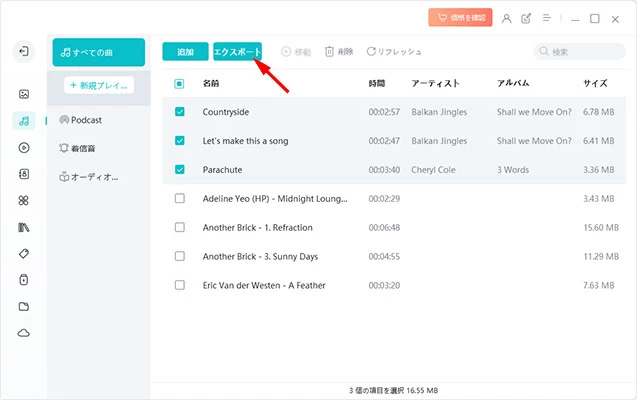Open the hamburger menu in title bar
Image resolution: width=637 pixels, height=400 pixels.
[546, 18]
